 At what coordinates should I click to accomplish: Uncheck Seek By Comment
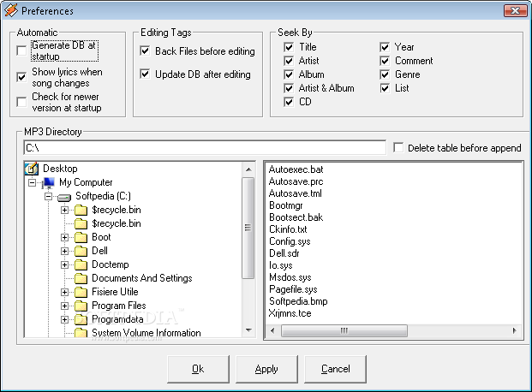click(x=385, y=61)
